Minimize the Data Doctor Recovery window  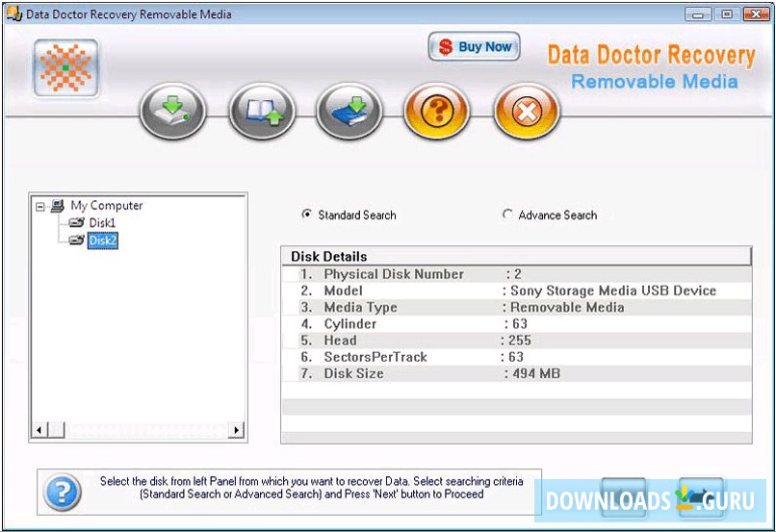(x=698, y=14)
